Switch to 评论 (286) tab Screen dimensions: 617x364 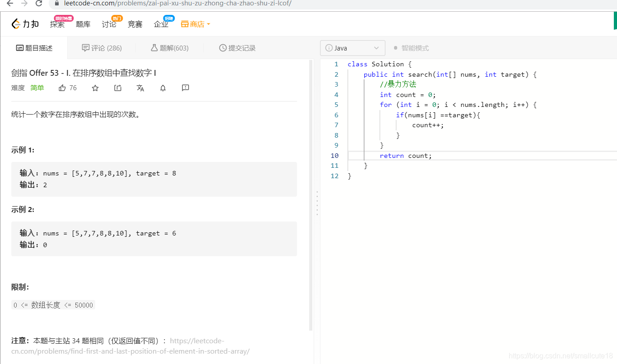tap(102, 48)
